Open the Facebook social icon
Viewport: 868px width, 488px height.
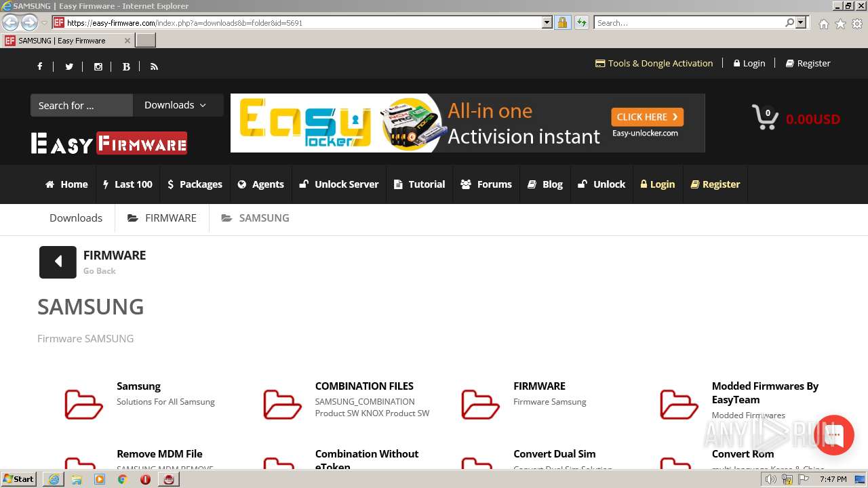coord(40,66)
